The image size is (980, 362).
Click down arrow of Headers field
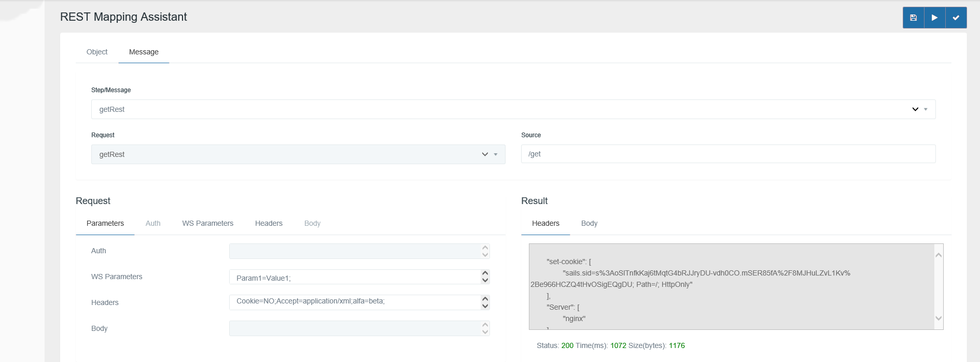coord(485,306)
